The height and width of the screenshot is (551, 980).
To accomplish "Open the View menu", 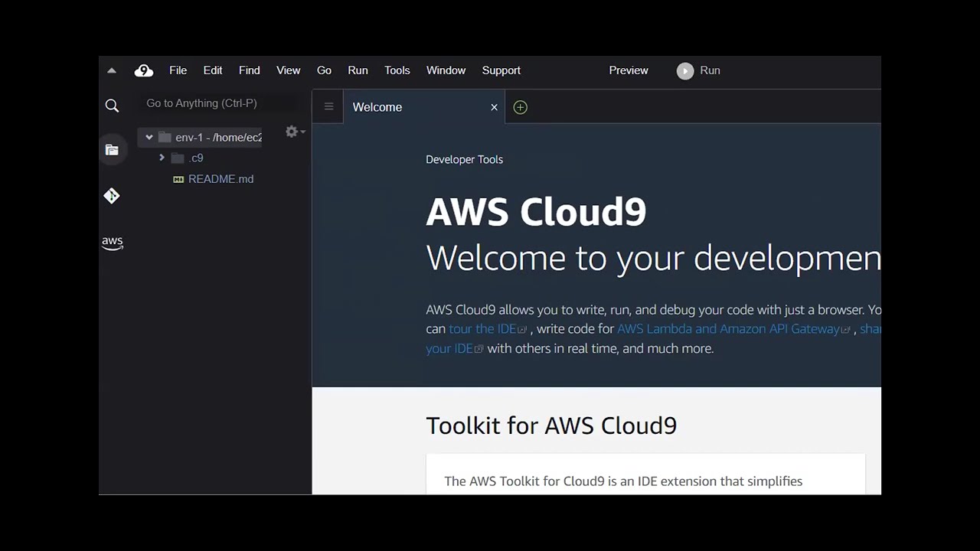I will click(x=289, y=70).
